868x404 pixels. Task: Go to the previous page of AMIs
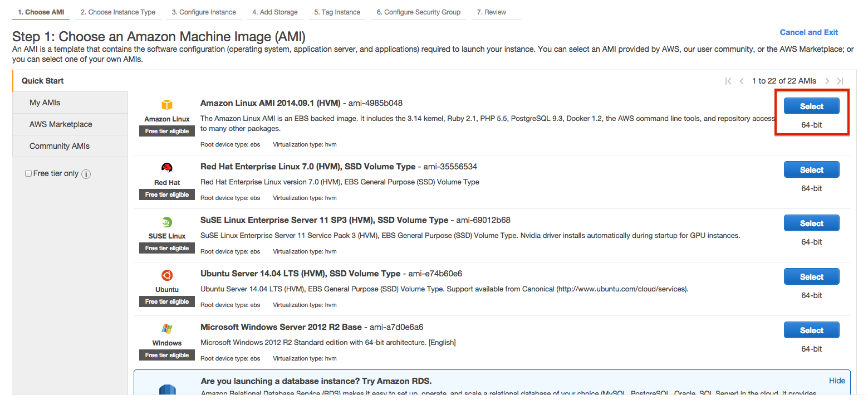[742, 81]
